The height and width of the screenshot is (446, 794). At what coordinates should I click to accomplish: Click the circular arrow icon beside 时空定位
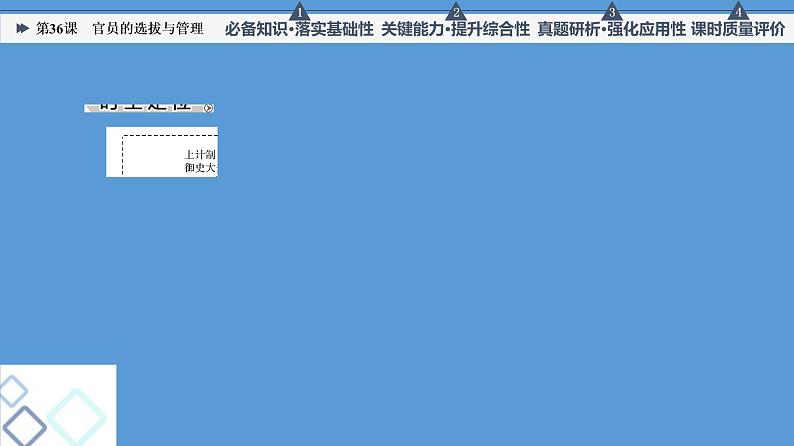click(x=207, y=108)
